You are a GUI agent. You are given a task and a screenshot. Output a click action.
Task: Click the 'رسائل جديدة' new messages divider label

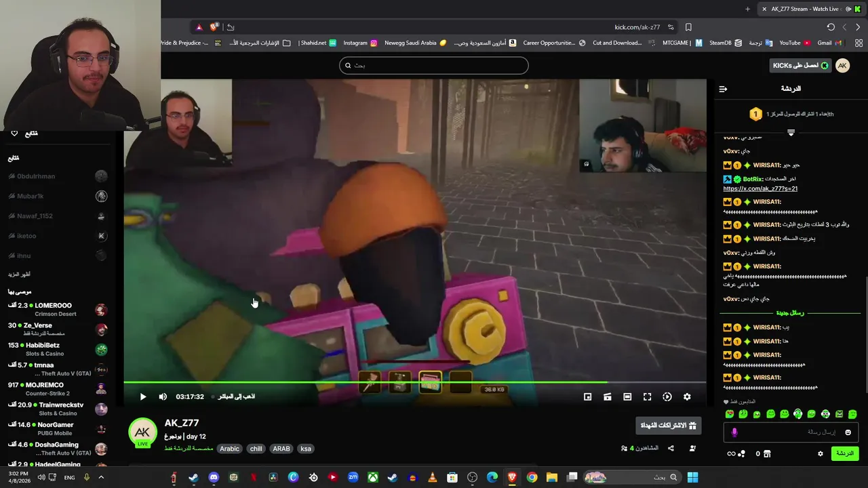(x=790, y=313)
